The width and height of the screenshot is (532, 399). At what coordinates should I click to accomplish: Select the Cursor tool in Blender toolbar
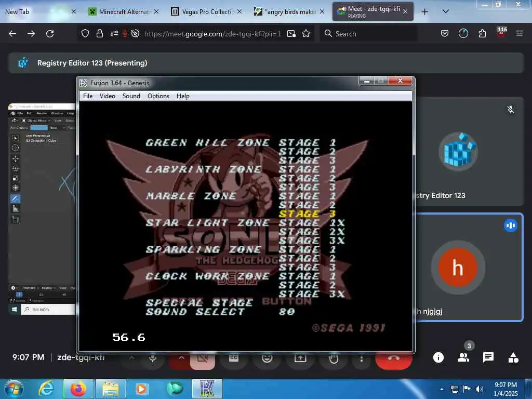[15, 148]
